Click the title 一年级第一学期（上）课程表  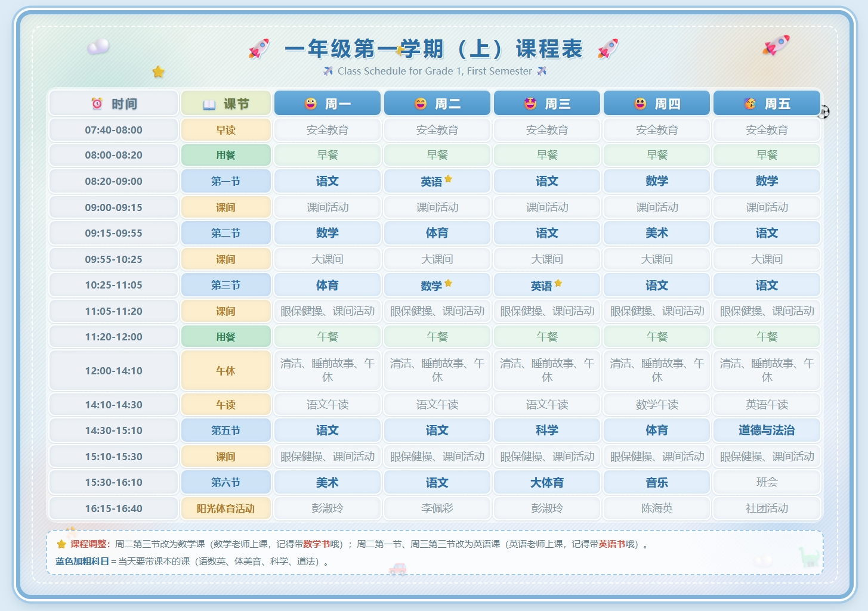pos(434,49)
